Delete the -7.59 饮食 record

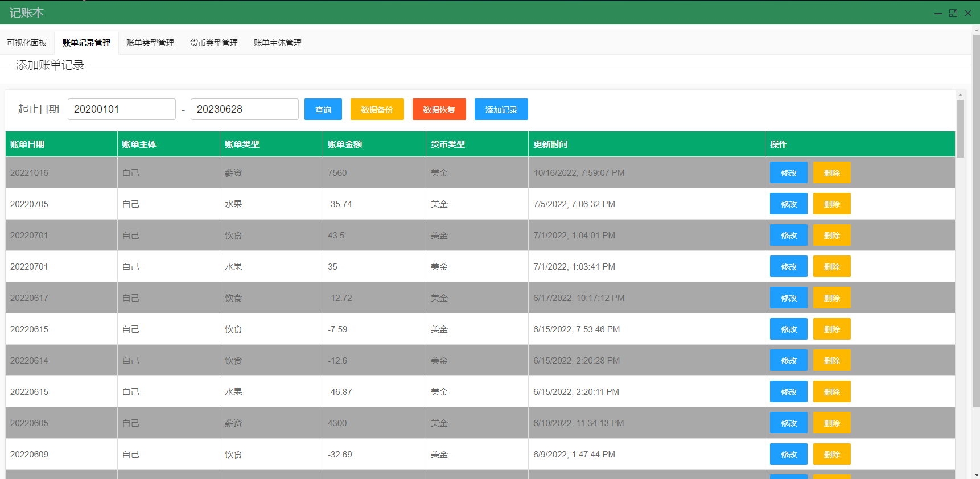(x=832, y=329)
